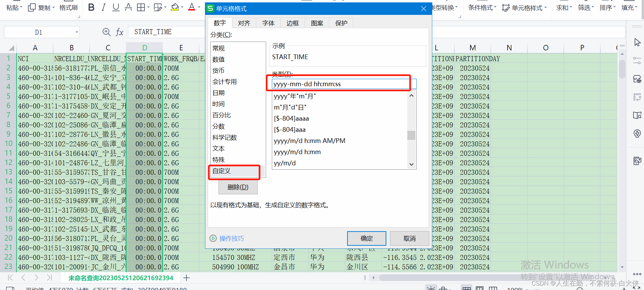644x290 pixels.
Task: Click the lightning bolt icon in right sidebar
Action: [637, 134]
